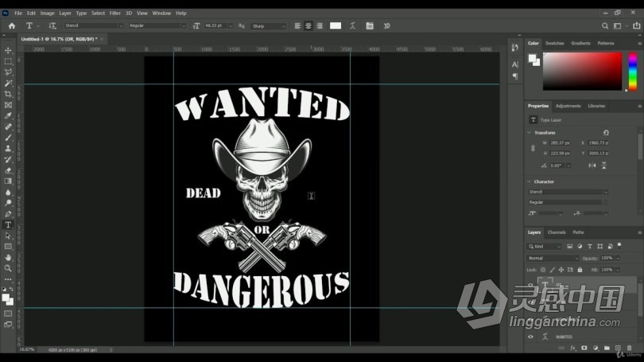Screen dimensions: 644x362
Task: Click the 3D text button
Action: point(387,26)
